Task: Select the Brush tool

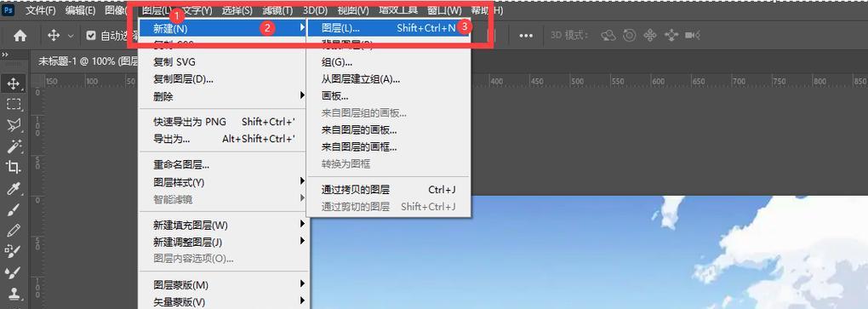Action: pos(14,209)
